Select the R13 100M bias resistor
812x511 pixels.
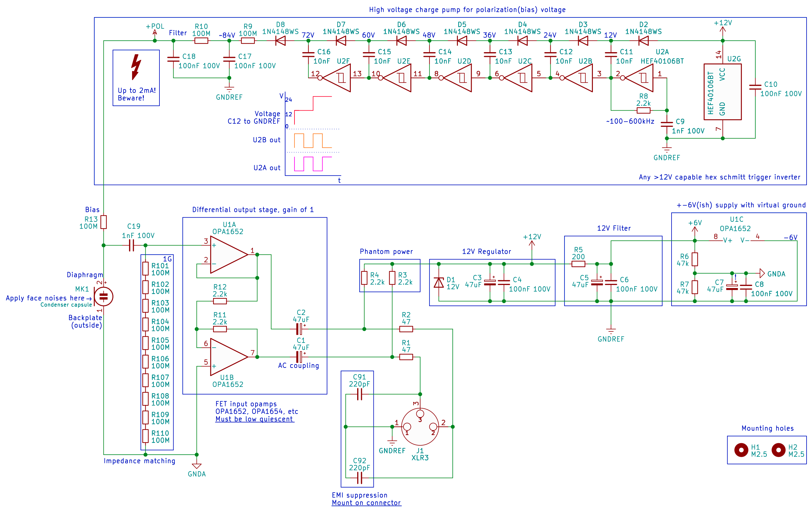(103, 222)
